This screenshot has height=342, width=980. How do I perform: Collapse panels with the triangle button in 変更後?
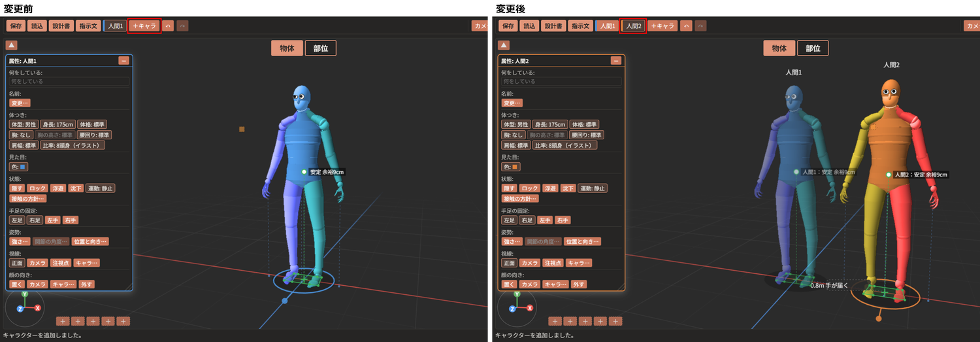tap(503, 45)
